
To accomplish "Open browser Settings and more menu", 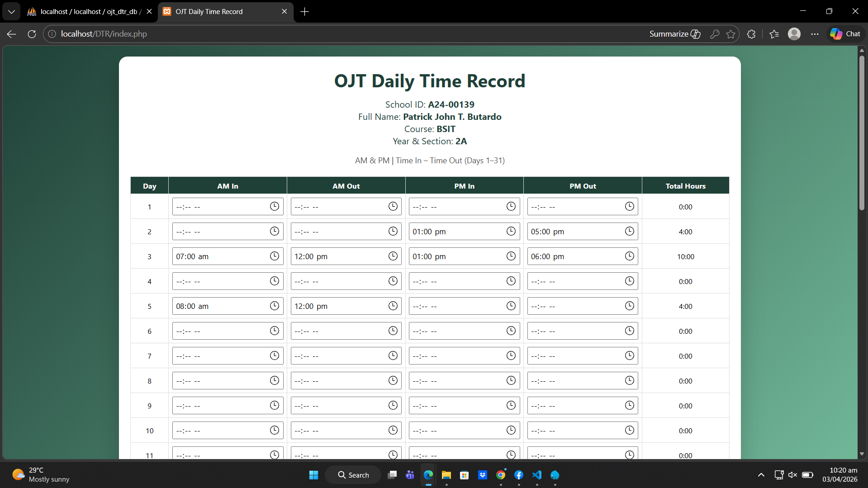I will [815, 34].
